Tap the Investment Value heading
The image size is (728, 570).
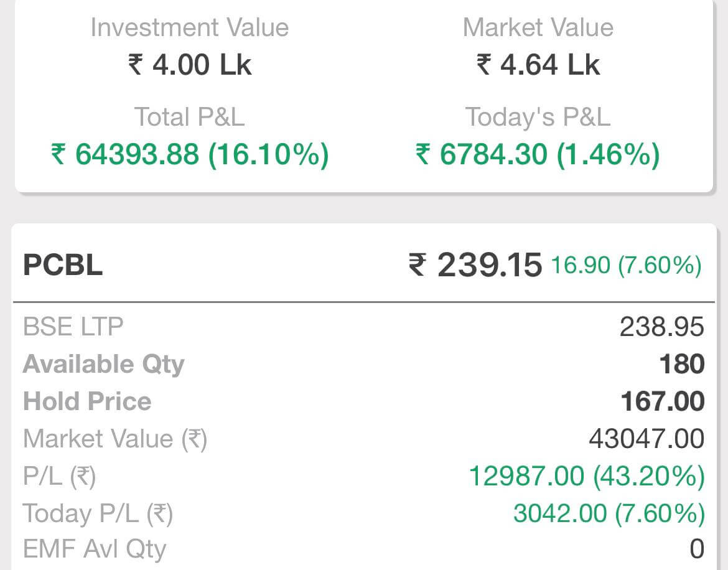point(190,27)
